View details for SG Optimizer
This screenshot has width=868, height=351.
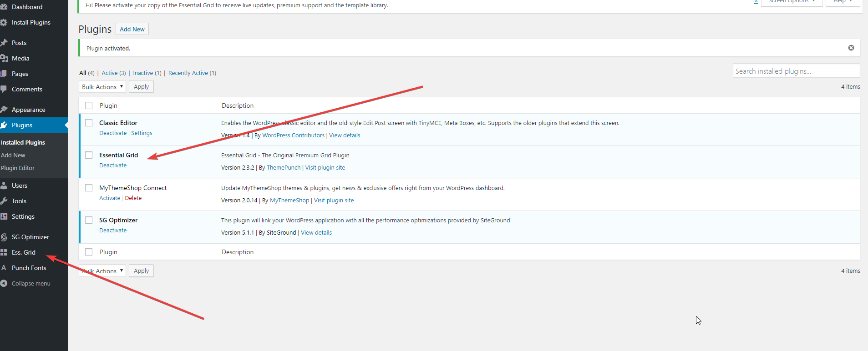316,233
